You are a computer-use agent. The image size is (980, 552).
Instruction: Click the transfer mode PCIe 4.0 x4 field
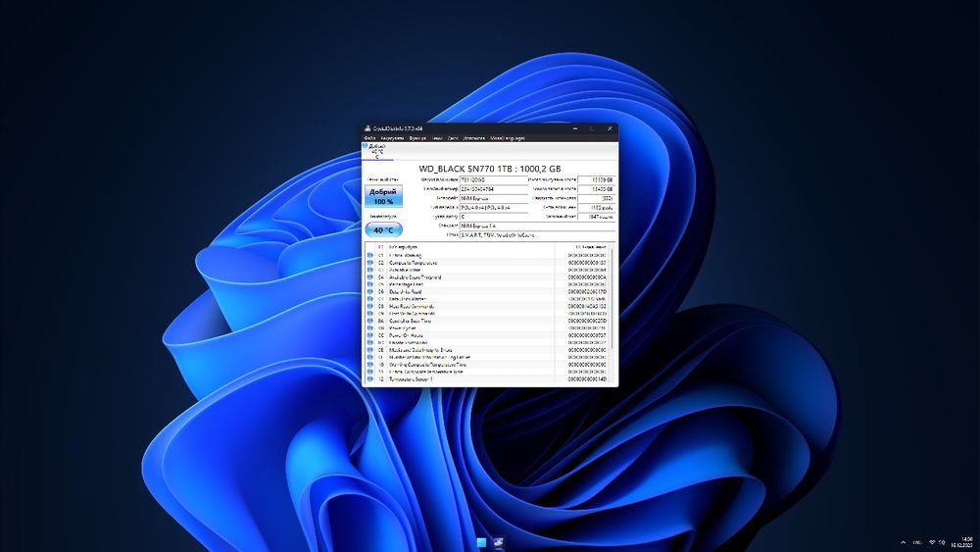tap(494, 207)
